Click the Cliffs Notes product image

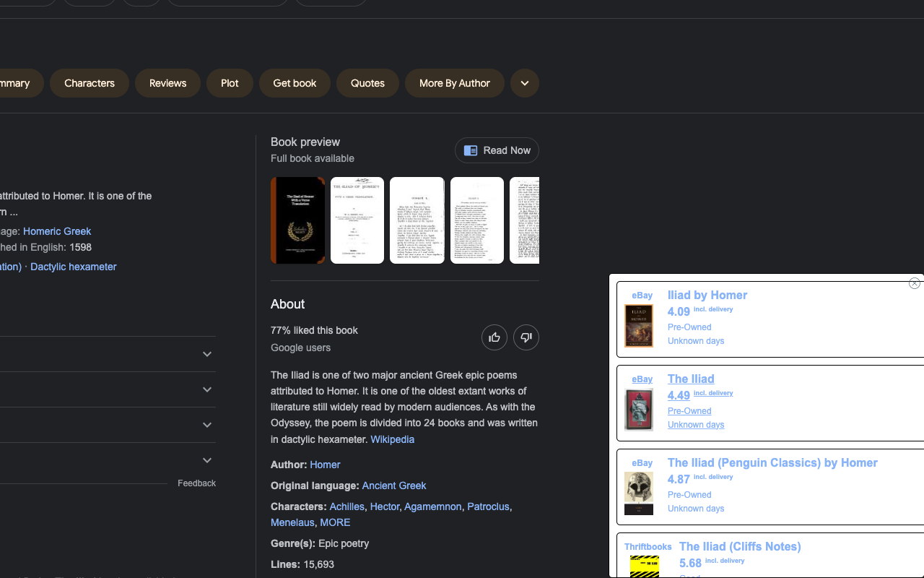[x=645, y=566]
